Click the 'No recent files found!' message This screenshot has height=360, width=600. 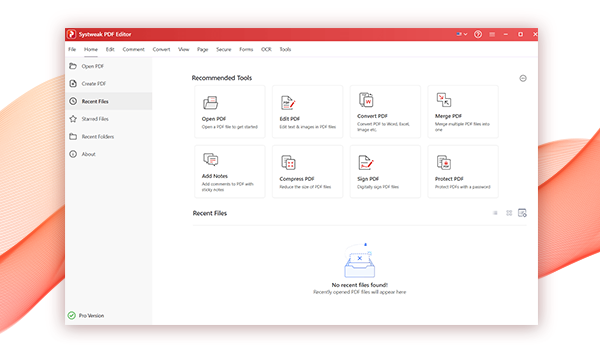pyautogui.click(x=359, y=285)
